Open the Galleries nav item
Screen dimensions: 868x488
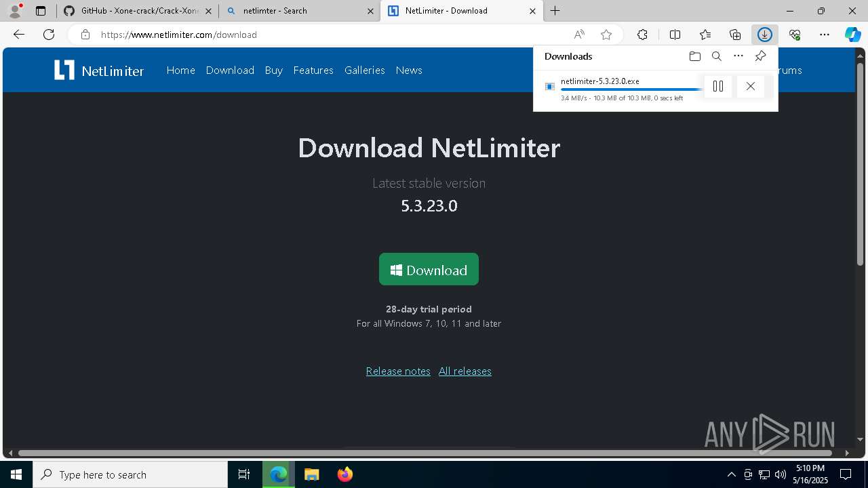(x=364, y=70)
